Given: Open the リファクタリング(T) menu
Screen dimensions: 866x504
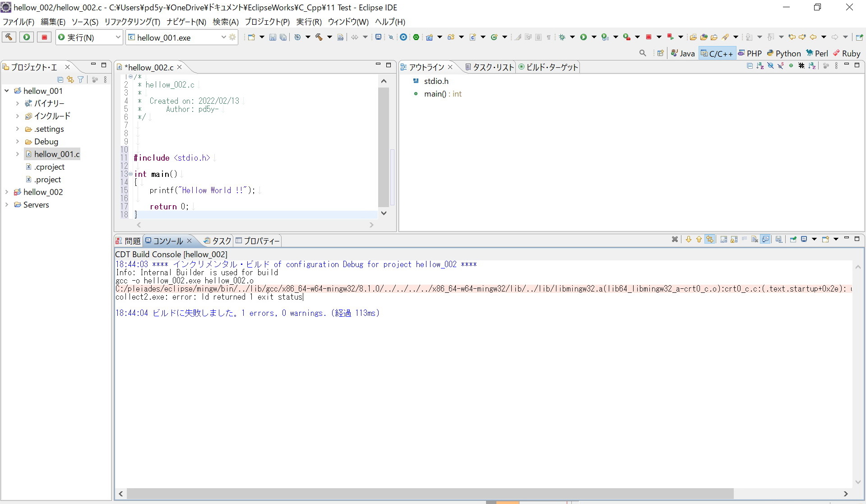Looking at the screenshot, I should pos(132,22).
